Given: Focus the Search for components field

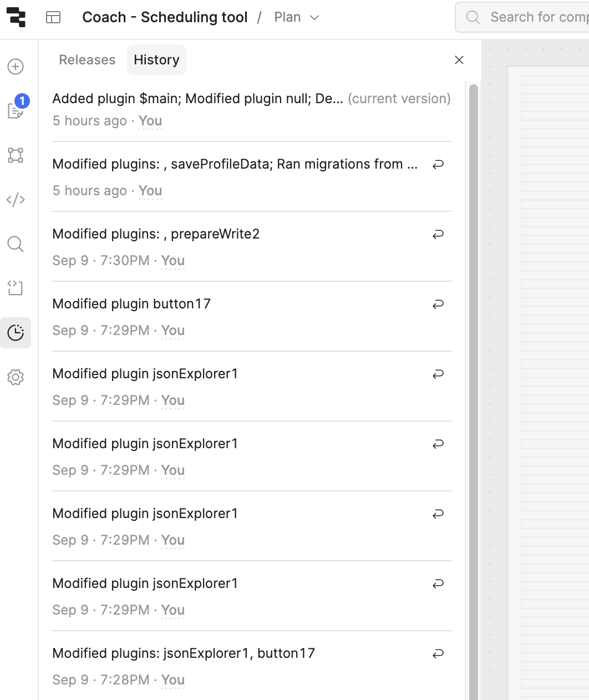Looking at the screenshot, I should click(x=522, y=17).
